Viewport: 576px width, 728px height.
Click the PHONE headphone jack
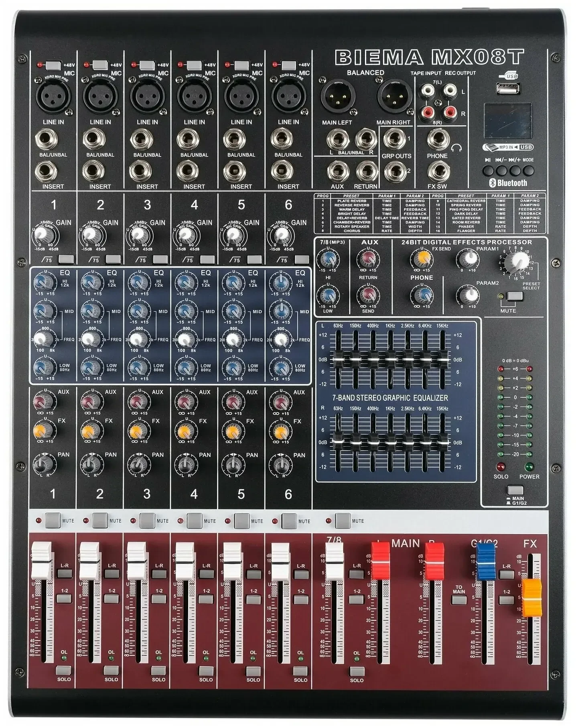[438, 139]
